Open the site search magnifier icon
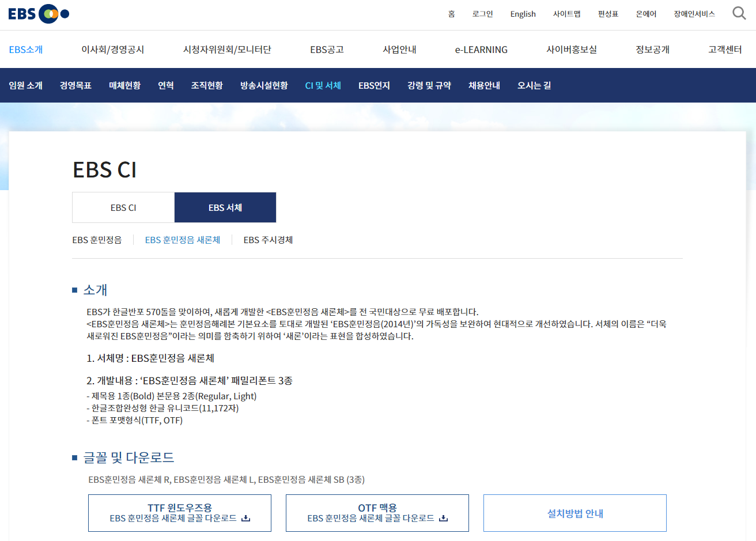Image resolution: width=756 pixels, height=541 pixels. [x=739, y=12]
